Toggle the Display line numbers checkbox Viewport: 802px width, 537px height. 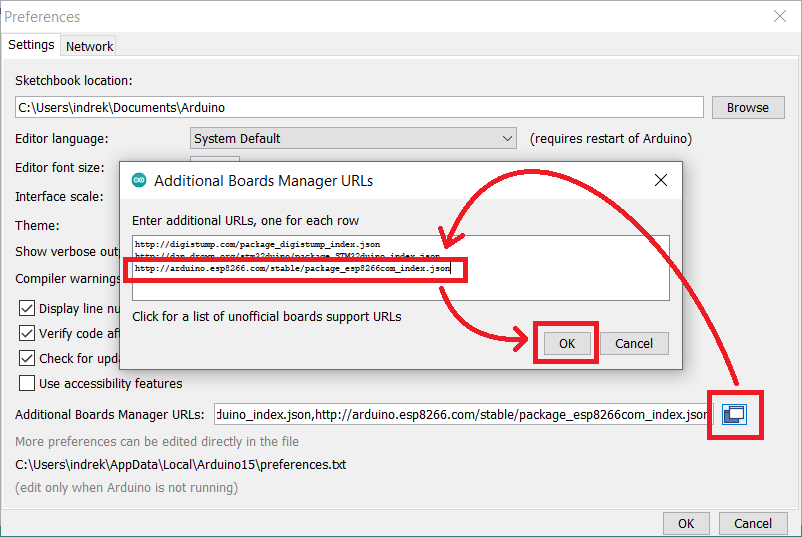click(x=27, y=308)
